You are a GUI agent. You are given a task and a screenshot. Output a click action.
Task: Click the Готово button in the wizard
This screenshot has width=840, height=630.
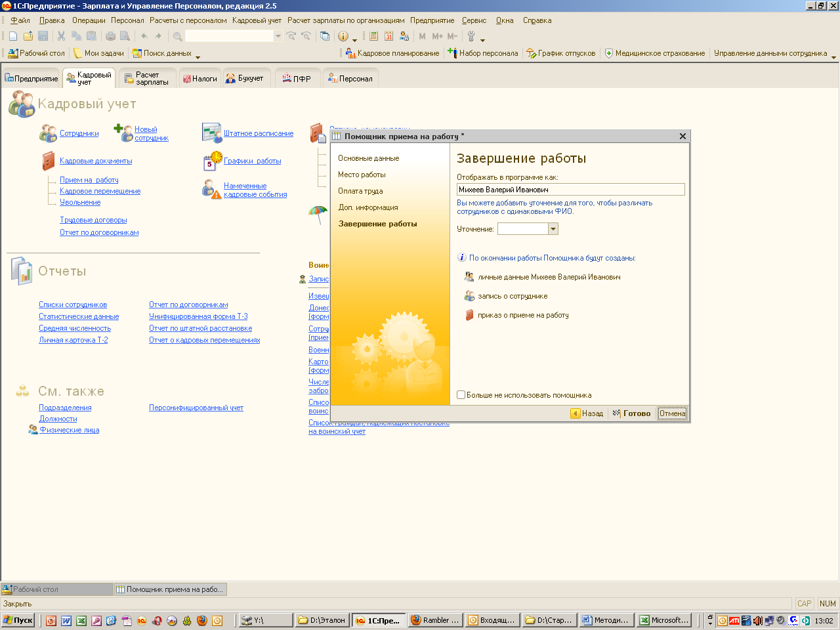click(x=631, y=413)
